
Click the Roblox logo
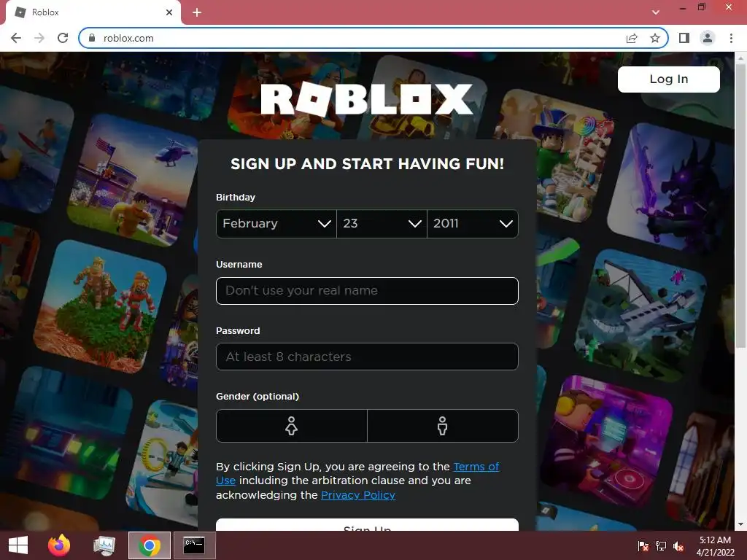tap(367, 99)
